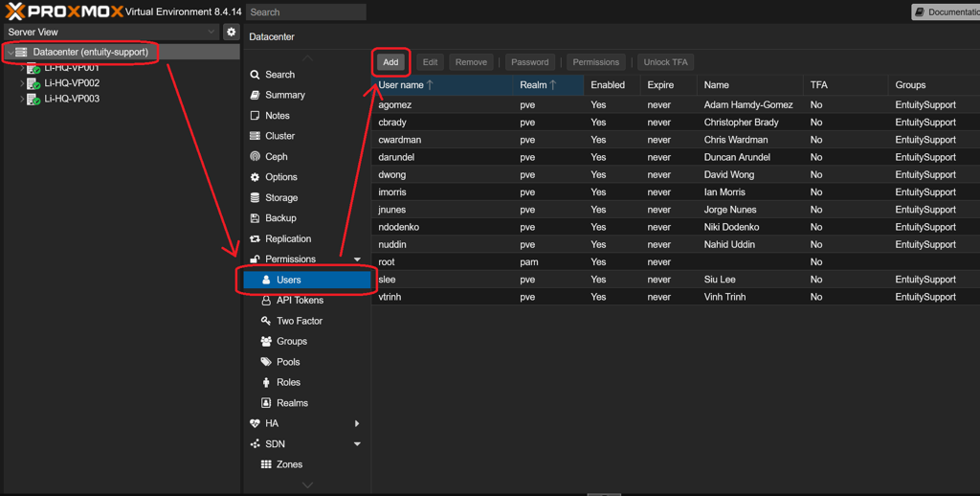Click the Cluster servers icon

coord(255,136)
